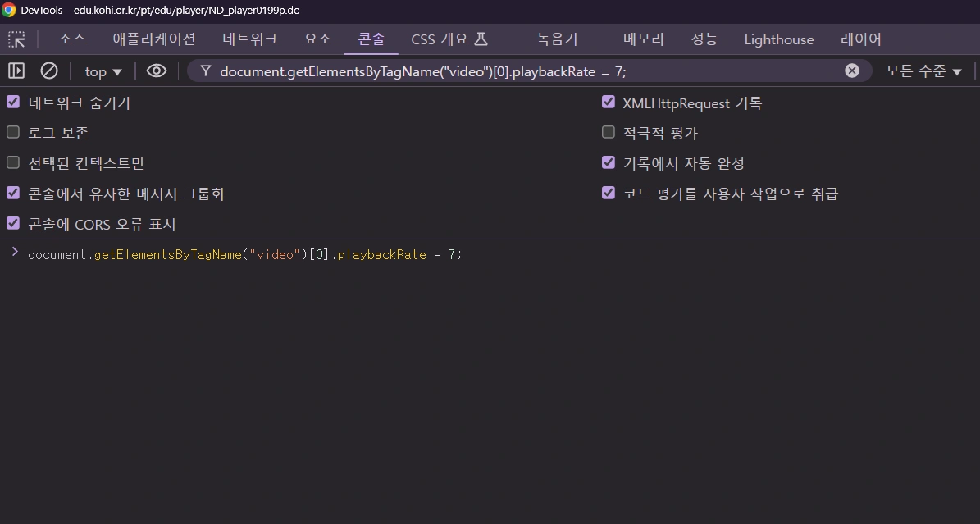
Task: Select the Lighthouse panel
Action: [778, 39]
